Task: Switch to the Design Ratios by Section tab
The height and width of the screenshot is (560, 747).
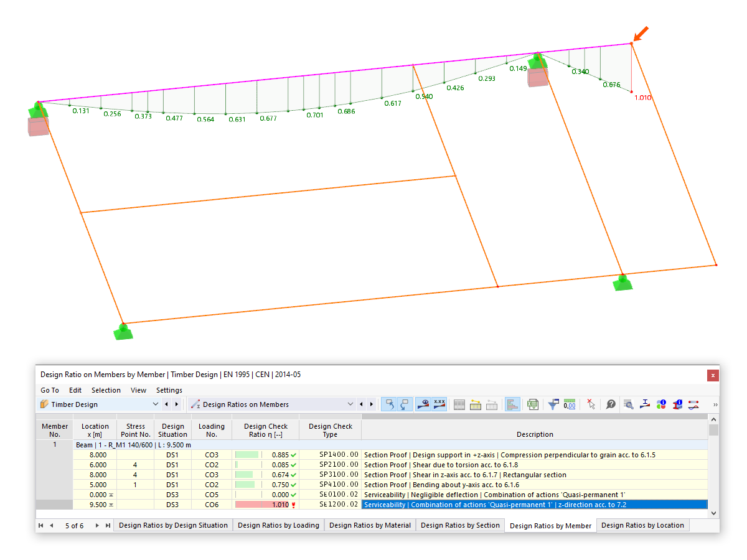Action: pos(460,525)
